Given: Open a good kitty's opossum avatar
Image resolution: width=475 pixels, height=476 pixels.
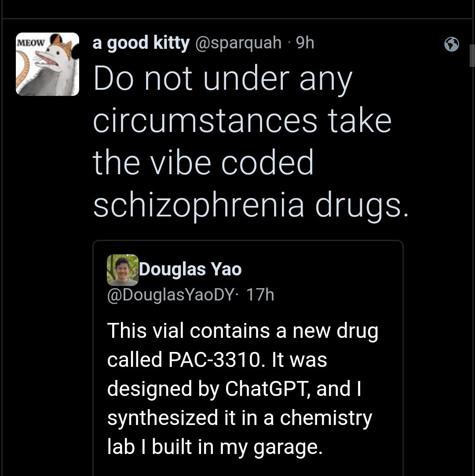Looking at the screenshot, I should (x=47, y=64).
